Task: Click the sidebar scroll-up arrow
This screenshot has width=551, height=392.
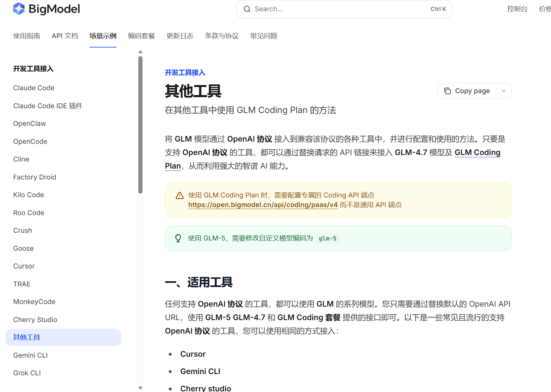Action: pos(140,52)
